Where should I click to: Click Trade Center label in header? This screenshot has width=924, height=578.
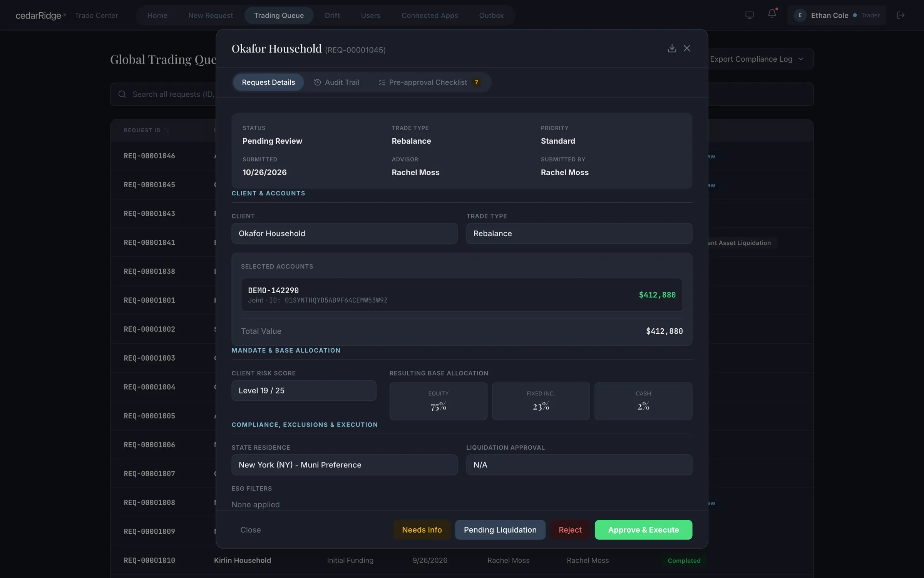96,15
